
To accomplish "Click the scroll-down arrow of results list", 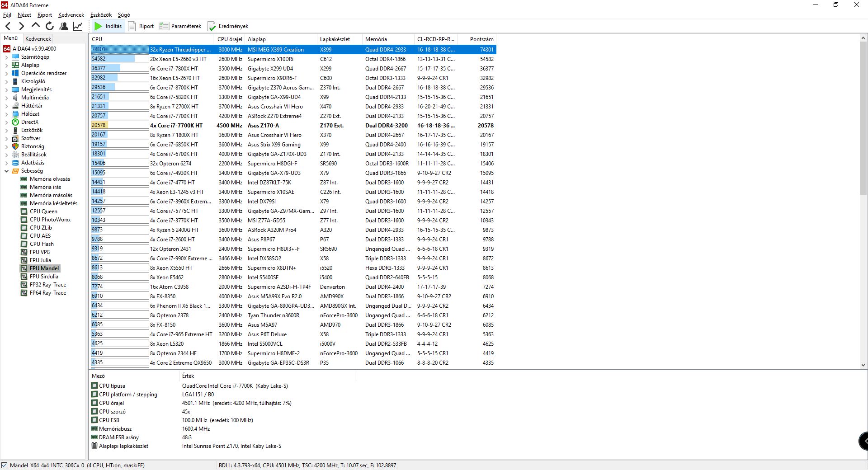I will click(x=863, y=365).
